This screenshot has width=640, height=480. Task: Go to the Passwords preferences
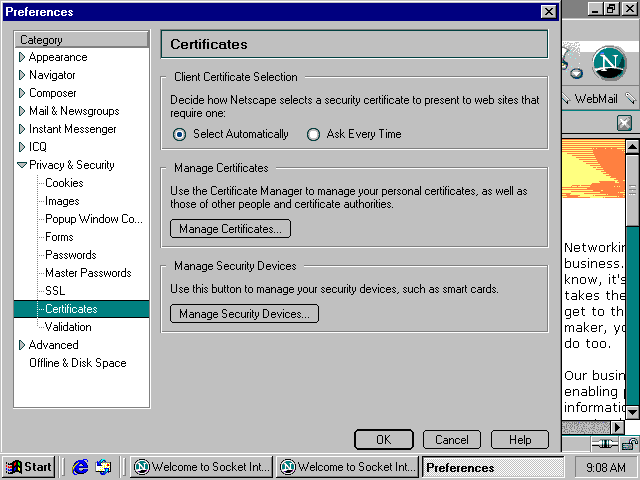tap(71, 255)
